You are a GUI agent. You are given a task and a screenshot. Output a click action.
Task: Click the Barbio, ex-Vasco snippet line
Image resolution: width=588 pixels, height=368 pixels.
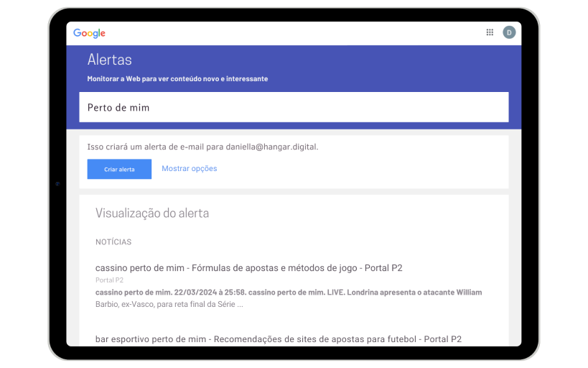(x=169, y=304)
